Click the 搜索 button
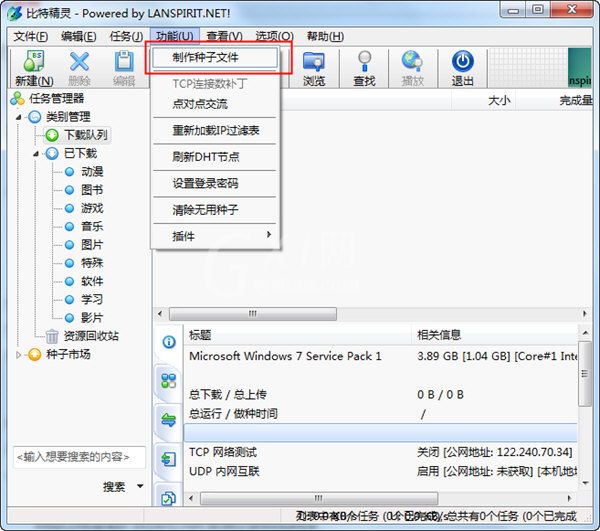Image resolution: width=600 pixels, height=531 pixels. click(x=114, y=487)
